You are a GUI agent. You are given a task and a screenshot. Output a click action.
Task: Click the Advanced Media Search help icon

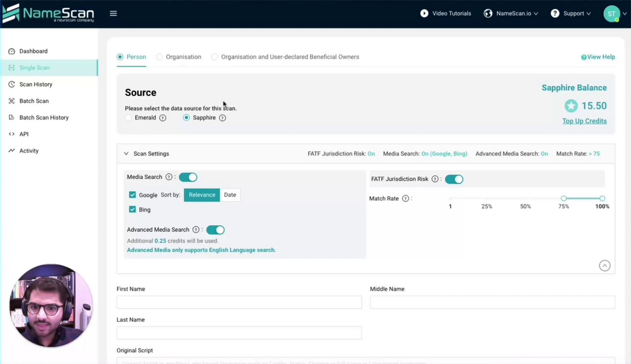(x=196, y=230)
